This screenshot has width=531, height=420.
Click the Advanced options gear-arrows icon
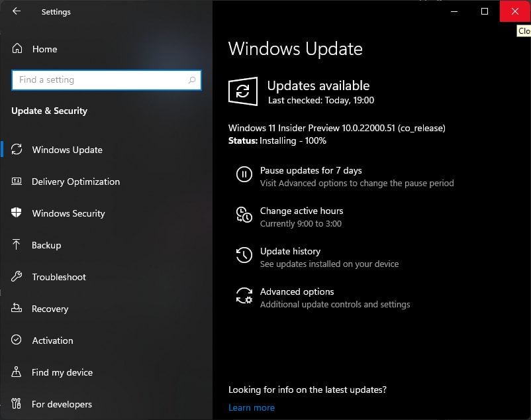coord(244,295)
